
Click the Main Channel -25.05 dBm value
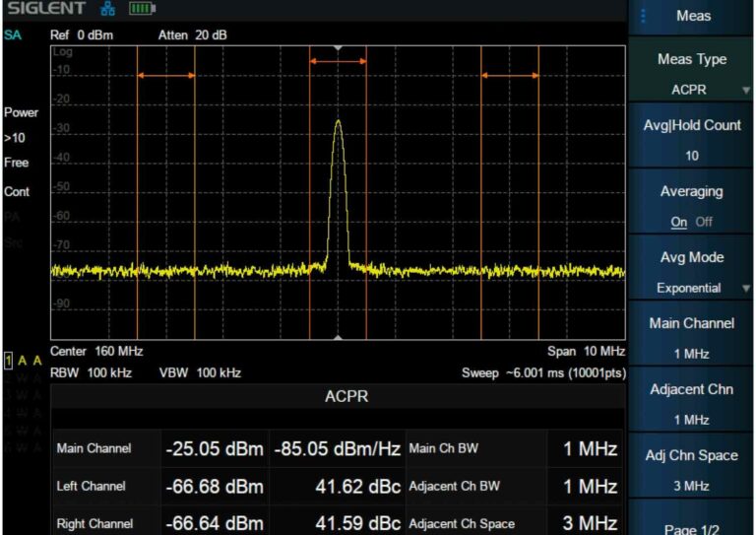coord(215,448)
